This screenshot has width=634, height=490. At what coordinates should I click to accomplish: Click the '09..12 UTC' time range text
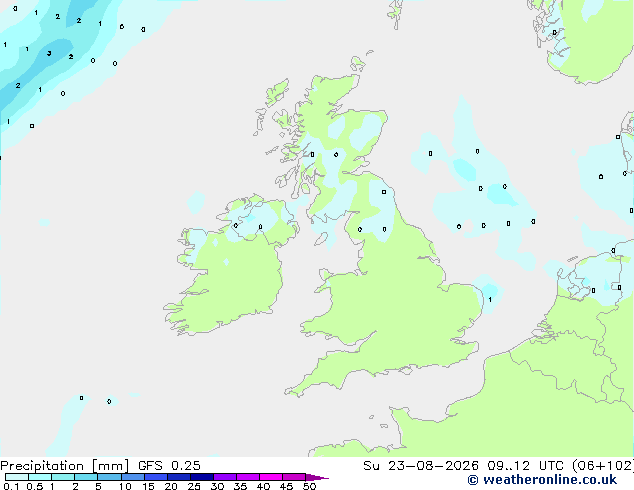525,466
